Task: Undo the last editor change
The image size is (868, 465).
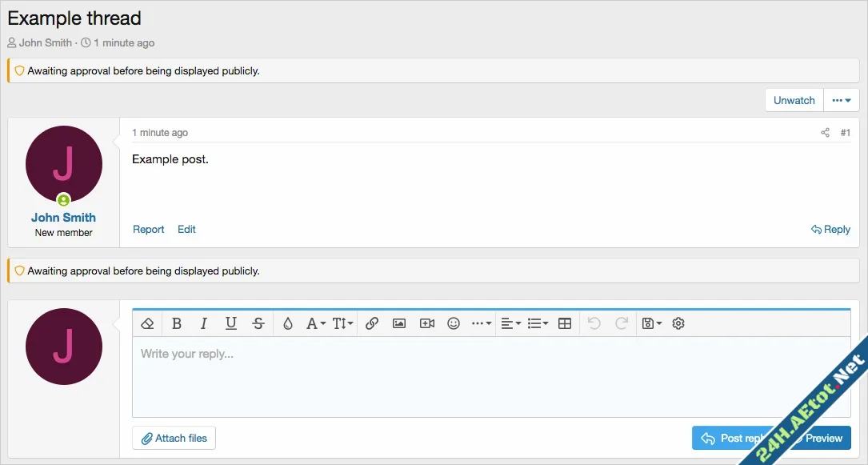Action: (593, 323)
